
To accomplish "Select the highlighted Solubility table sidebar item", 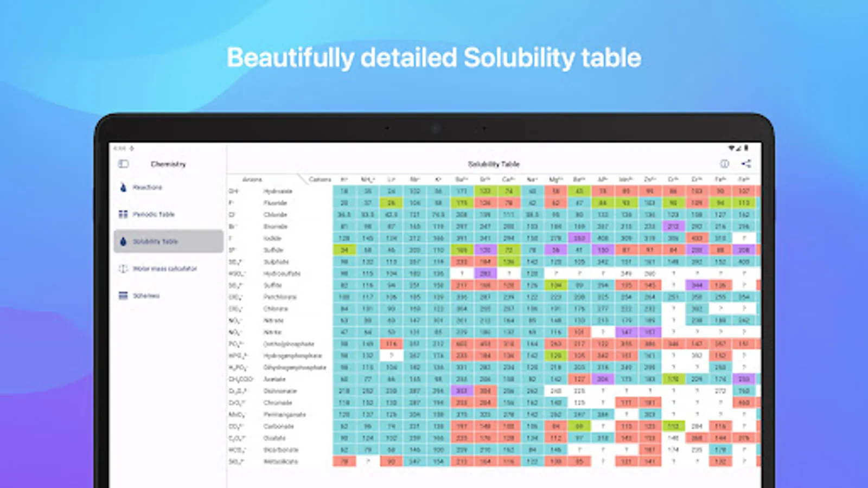I will pyautogui.click(x=169, y=241).
